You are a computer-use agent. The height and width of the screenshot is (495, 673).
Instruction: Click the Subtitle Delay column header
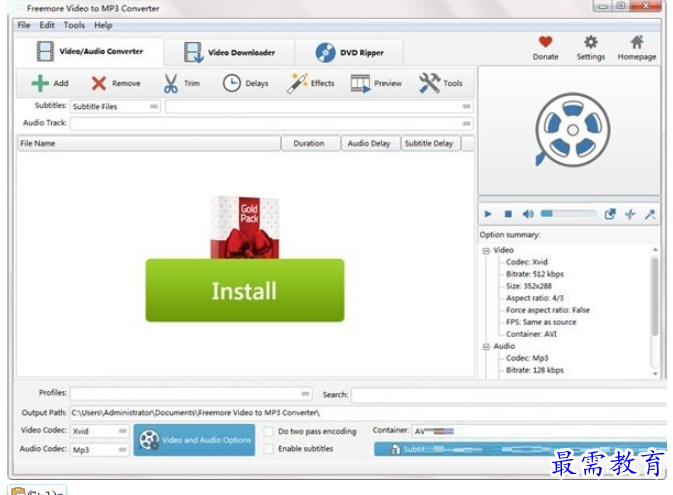tap(429, 143)
